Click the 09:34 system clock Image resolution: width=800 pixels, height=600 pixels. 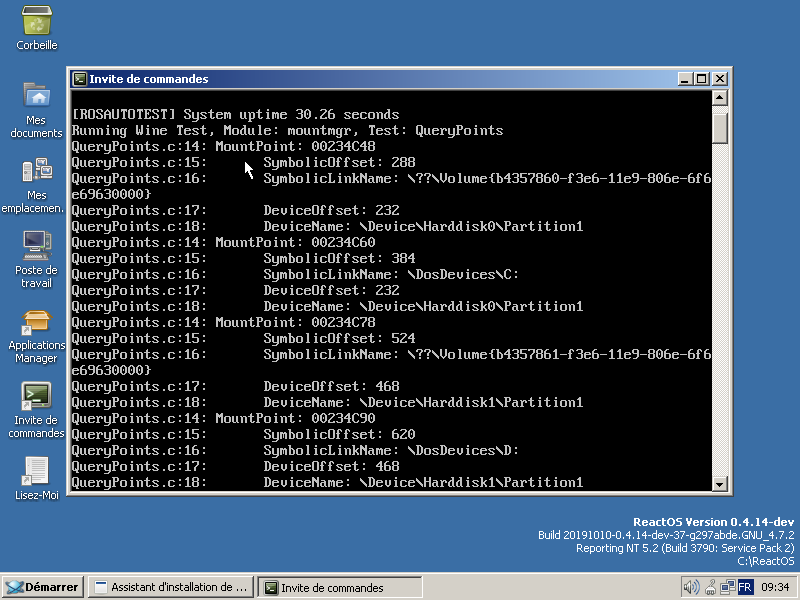[775, 587]
